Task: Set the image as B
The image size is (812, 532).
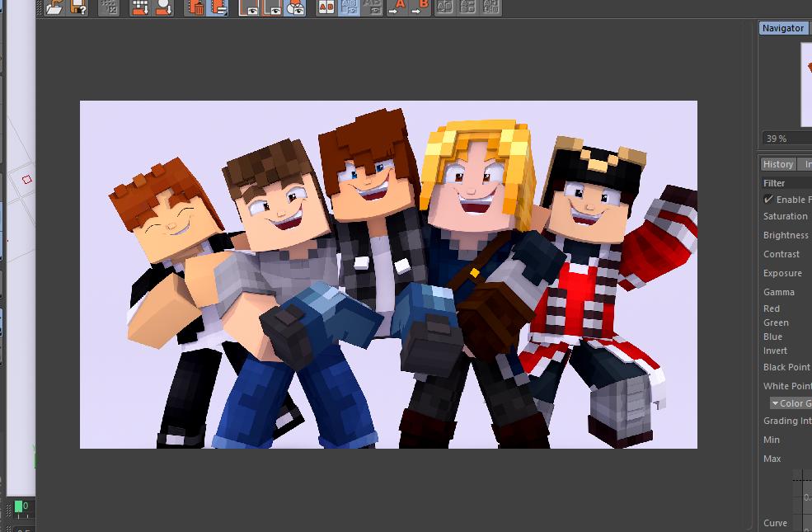Action: (420, 7)
